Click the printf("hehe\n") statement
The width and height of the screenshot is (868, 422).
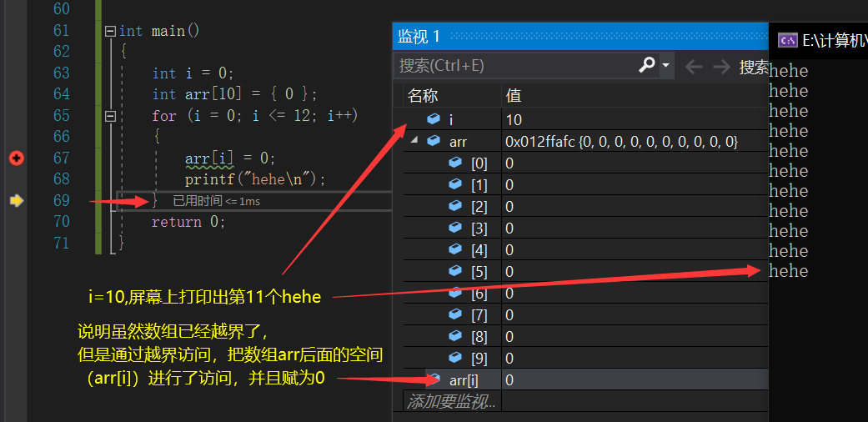255,179
